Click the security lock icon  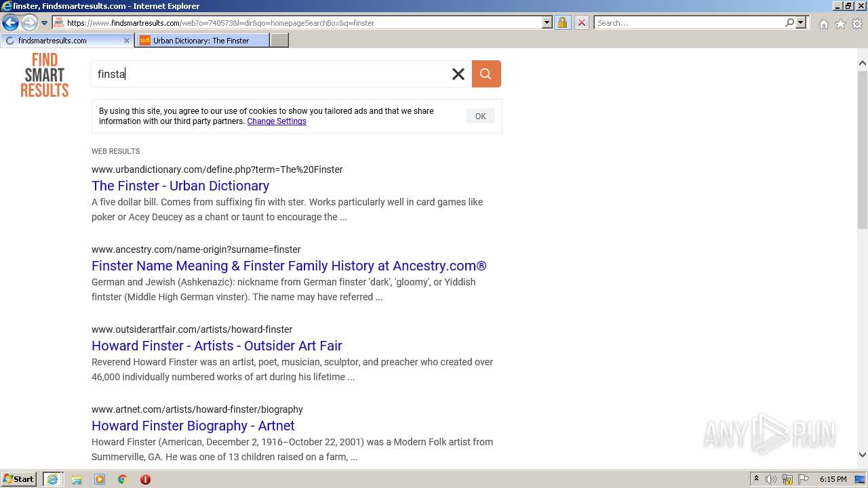click(x=562, y=22)
